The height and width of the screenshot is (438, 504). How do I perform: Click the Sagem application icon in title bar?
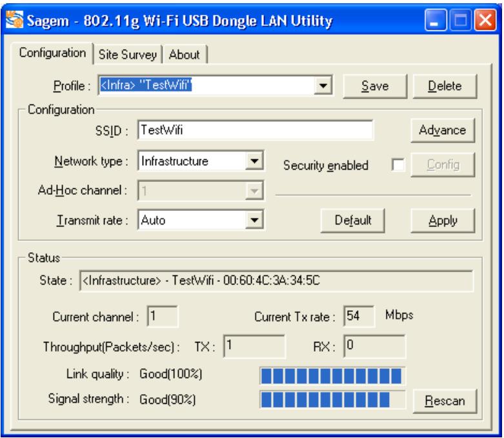pyautogui.click(x=15, y=20)
